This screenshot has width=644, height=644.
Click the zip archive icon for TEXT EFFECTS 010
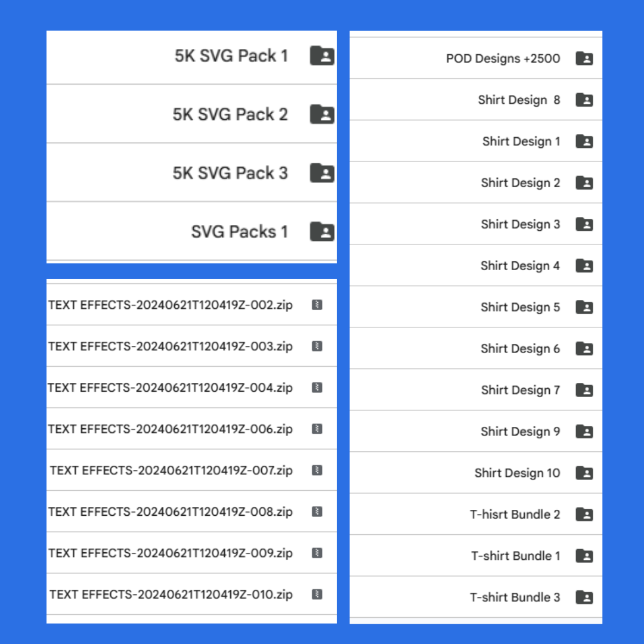(x=317, y=595)
